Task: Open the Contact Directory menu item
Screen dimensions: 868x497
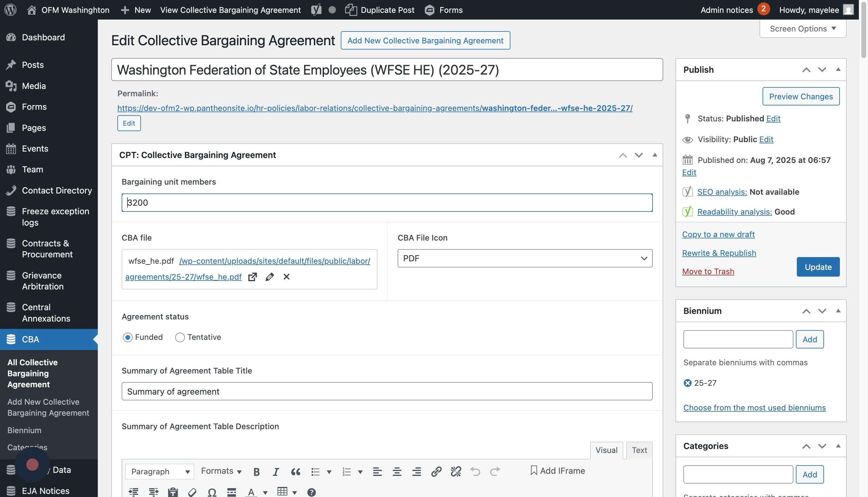Action: tap(57, 190)
